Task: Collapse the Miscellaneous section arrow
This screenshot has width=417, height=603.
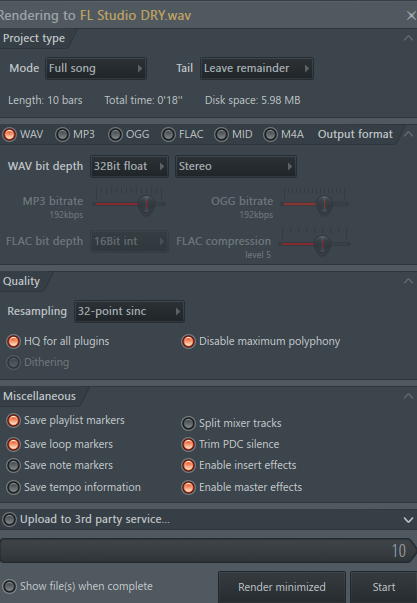Action: point(408,396)
